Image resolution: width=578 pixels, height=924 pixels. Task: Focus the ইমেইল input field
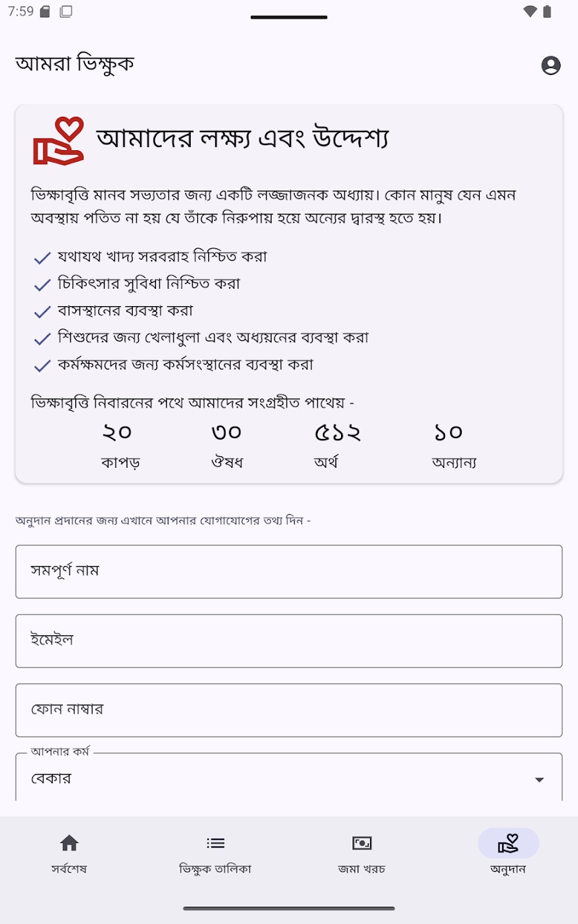pyautogui.click(x=289, y=641)
